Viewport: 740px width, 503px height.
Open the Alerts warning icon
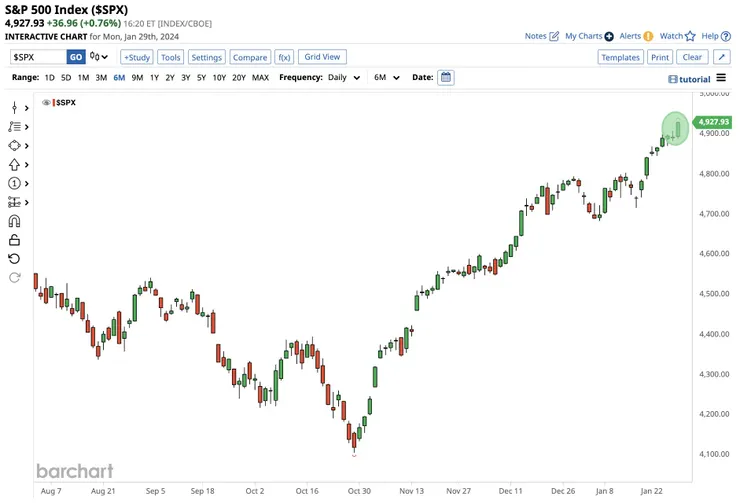[x=648, y=36]
